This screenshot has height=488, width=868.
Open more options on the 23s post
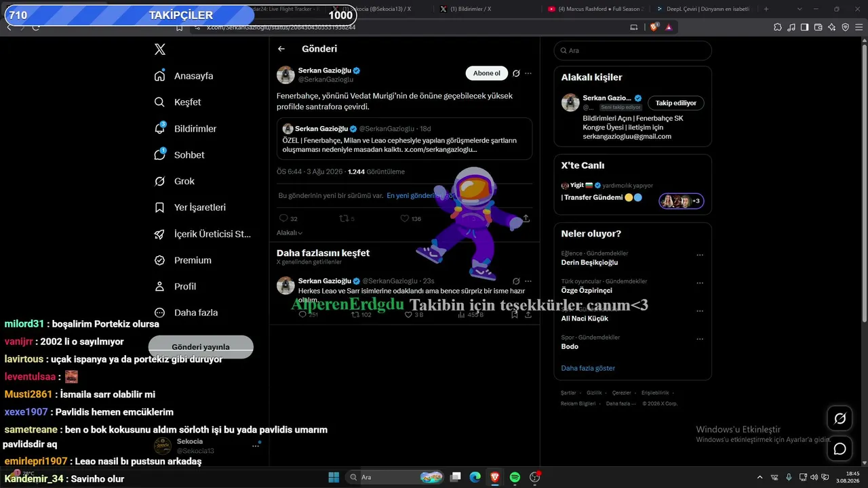(x=528, y=281)
